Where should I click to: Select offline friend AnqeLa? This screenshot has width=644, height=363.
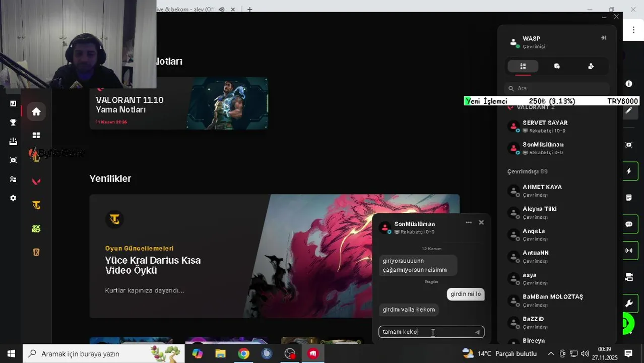pyautogui.click(x=557, y=234)
